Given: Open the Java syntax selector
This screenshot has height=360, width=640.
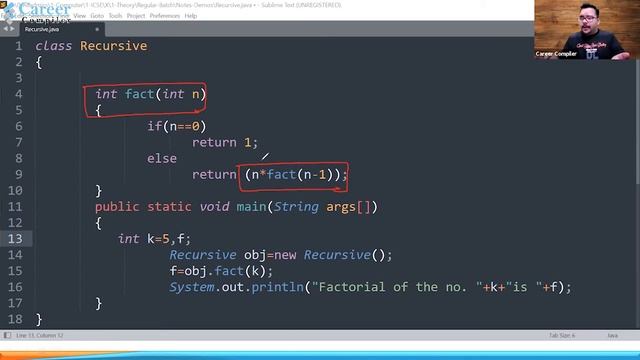Looking at the screenshot, I should 612,336.
